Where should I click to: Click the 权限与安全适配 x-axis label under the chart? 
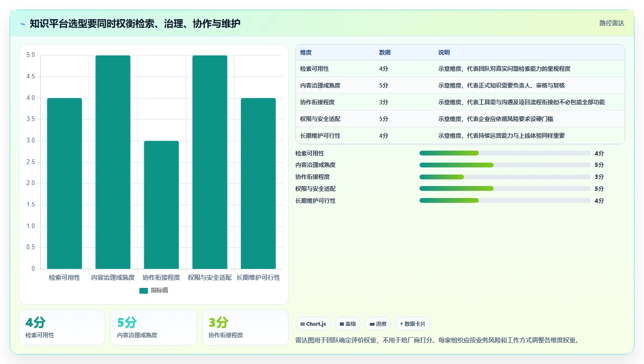click(x=210, y=277)
